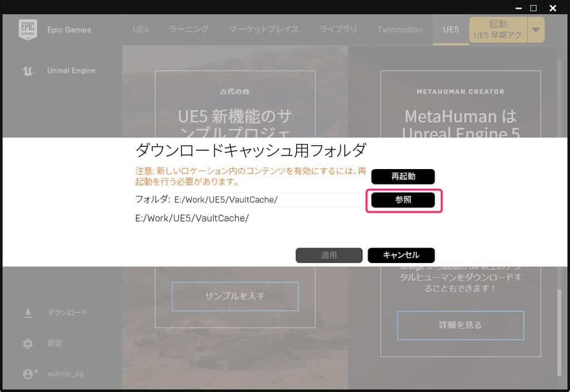Open ダウンロード in the sidebar
The width and height of the screenshot is (570, 392).
pos(67,312)
